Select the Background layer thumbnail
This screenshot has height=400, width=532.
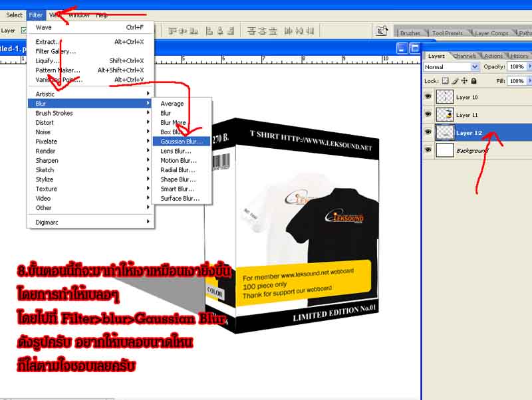(x=444, y=150)
